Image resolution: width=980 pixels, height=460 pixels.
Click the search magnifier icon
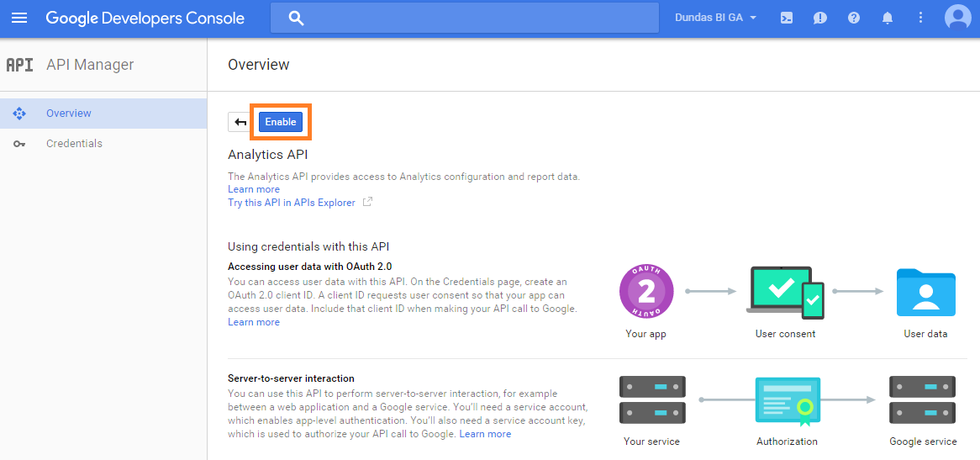296,19
